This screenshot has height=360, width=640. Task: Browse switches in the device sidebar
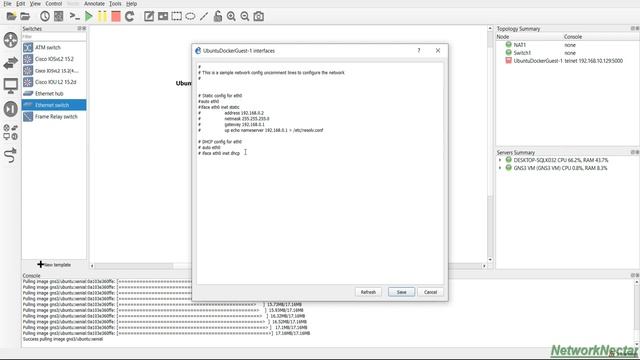tap(11, 63)
